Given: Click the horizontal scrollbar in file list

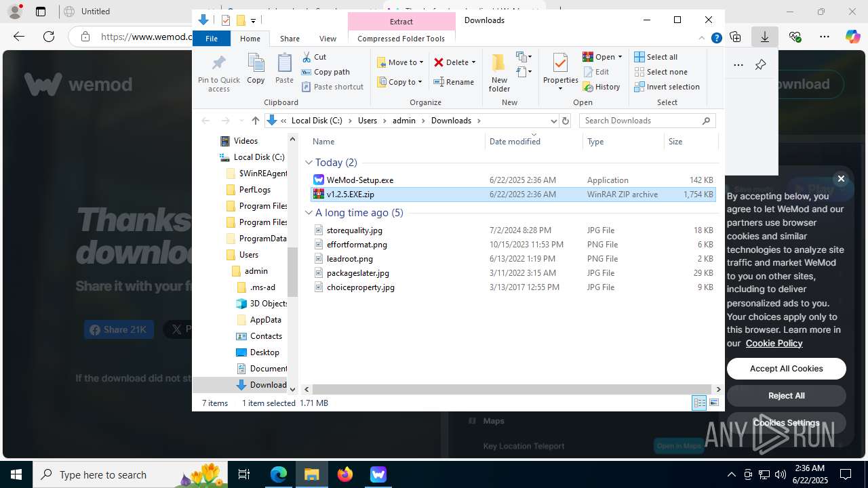Looking at the screenshot, I should (512, 389).
